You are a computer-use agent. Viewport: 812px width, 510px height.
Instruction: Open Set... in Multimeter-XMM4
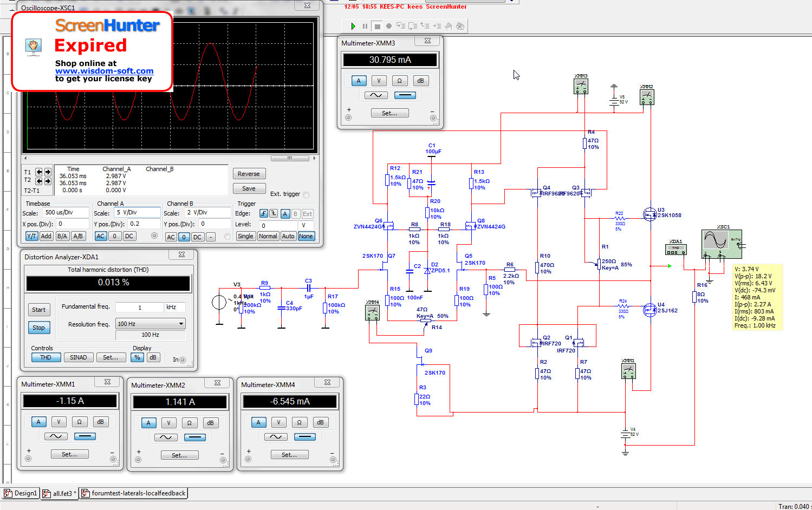tap(289, 455)
